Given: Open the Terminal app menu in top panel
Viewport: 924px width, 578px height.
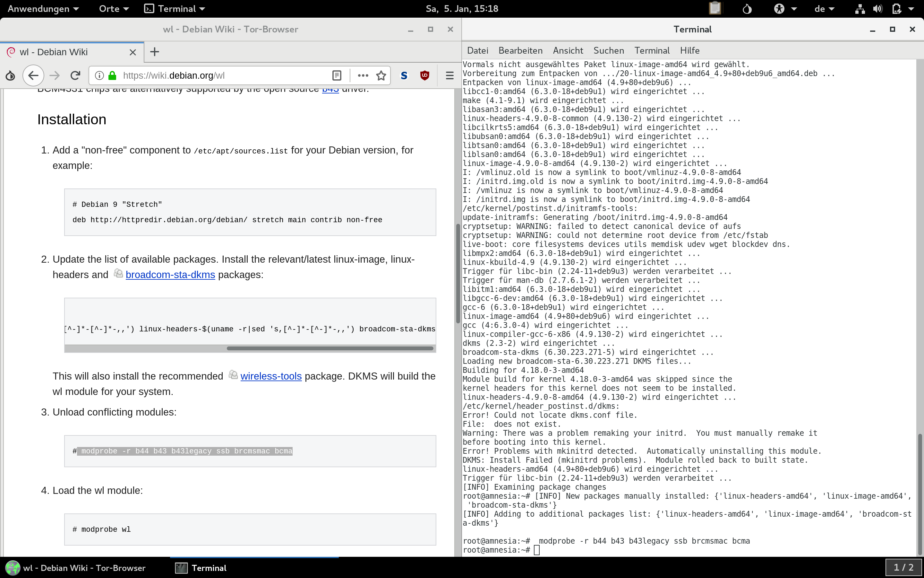Looking at the screenshot, I should (175, 8).
